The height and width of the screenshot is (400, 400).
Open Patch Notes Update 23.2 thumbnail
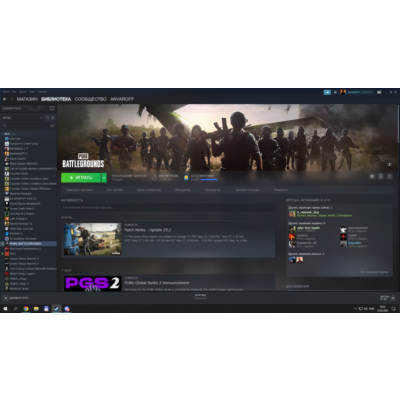pyautogui.click(x=93, y=239)
